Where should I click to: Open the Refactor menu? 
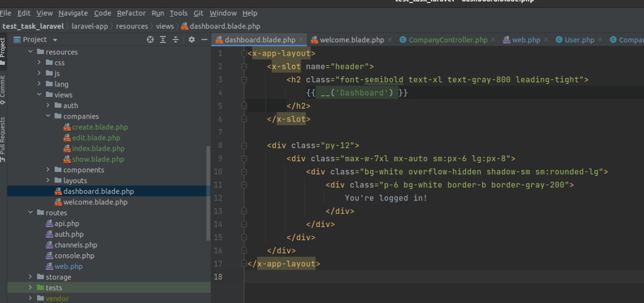coord(131,13)
